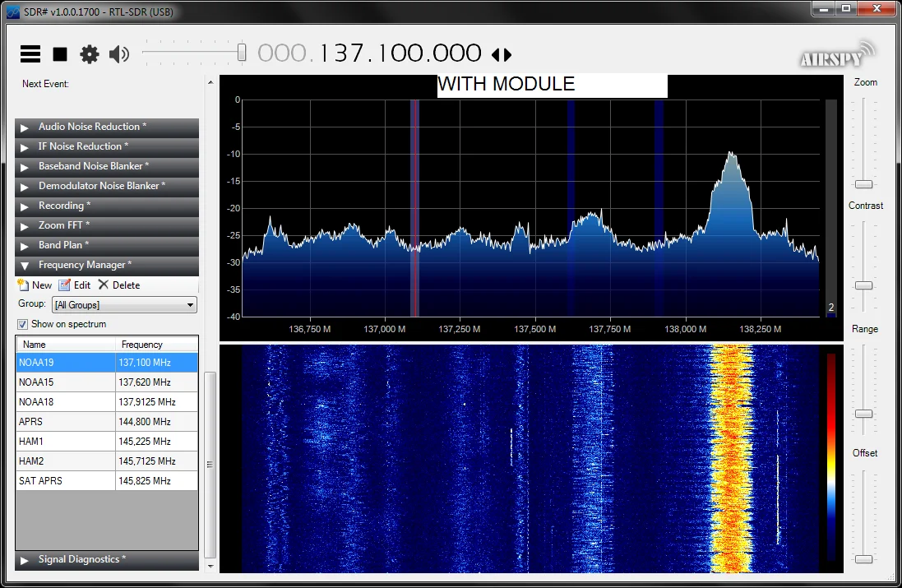The width and height of the screenshot is (902, 588).
Task: Click the AIRSPY logo
Action: [x=837, y=54]
